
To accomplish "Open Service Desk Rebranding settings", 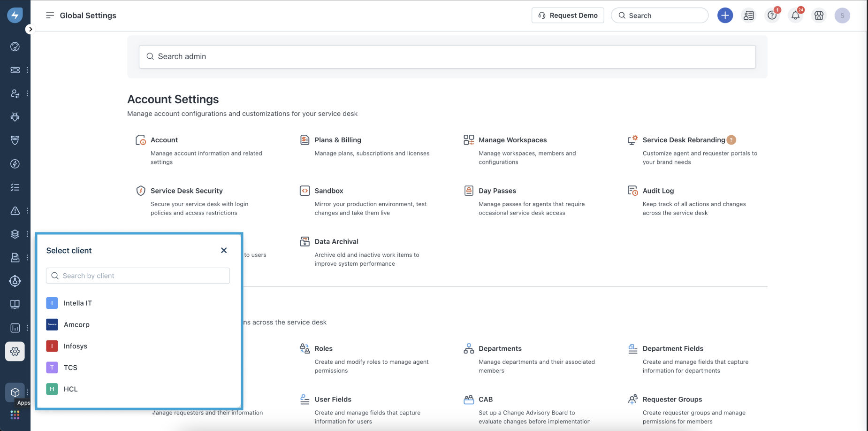I will click(x=685, y=139).
